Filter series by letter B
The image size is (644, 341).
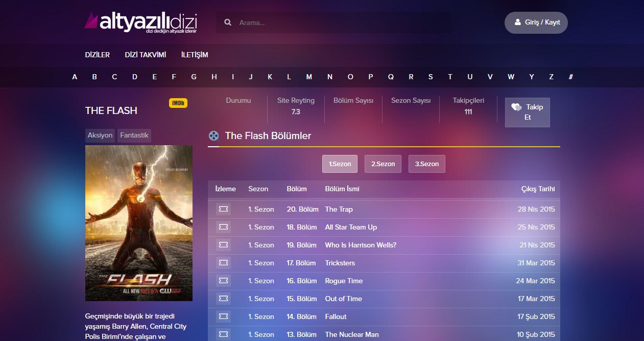pyautogui.click(x=94, y=77)
